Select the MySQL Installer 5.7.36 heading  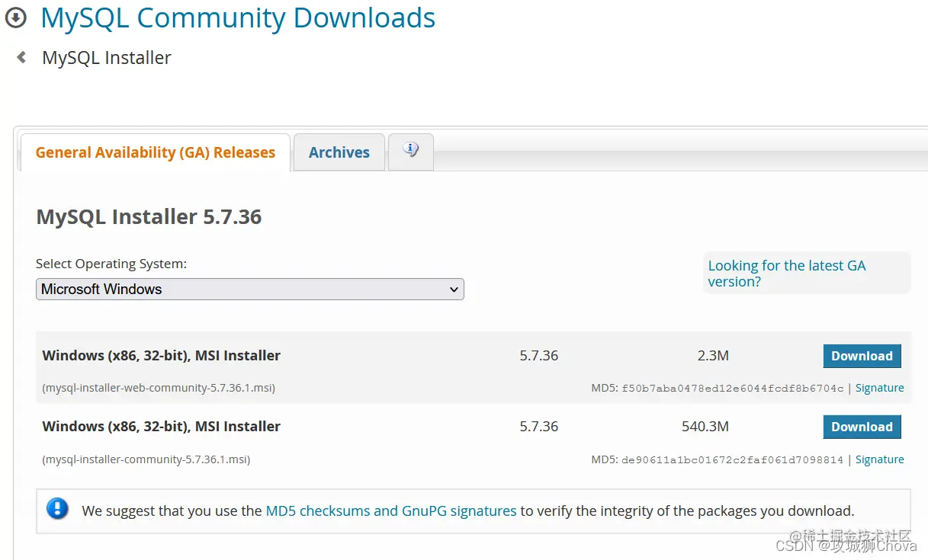pos(149,217)
